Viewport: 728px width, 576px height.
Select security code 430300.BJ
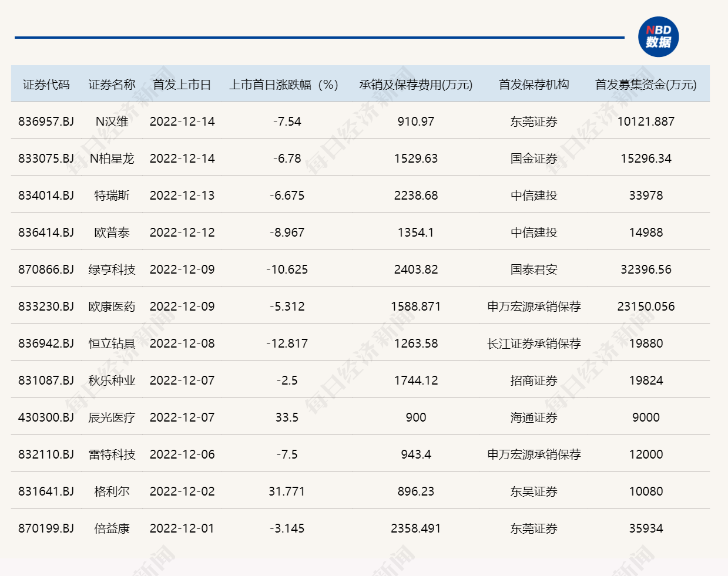pos(46,417)
